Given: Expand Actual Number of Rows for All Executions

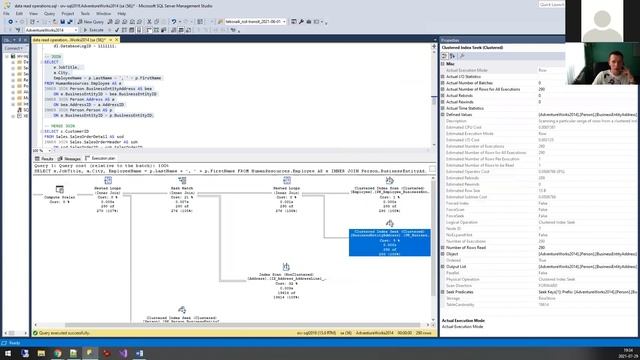Looking at the screenshot, I should pos(443,89).
